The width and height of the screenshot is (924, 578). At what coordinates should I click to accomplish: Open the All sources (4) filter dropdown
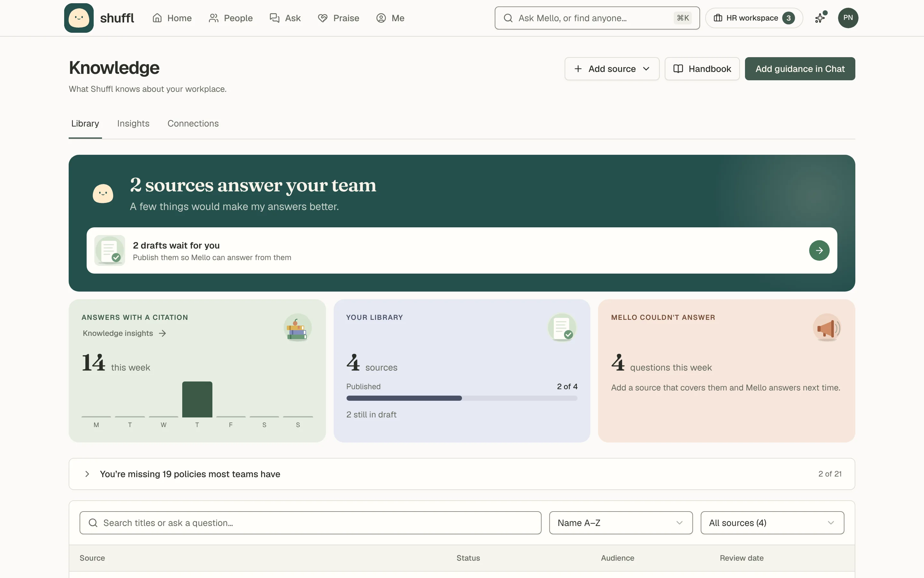pyautogui.click(x=772, y=522)
